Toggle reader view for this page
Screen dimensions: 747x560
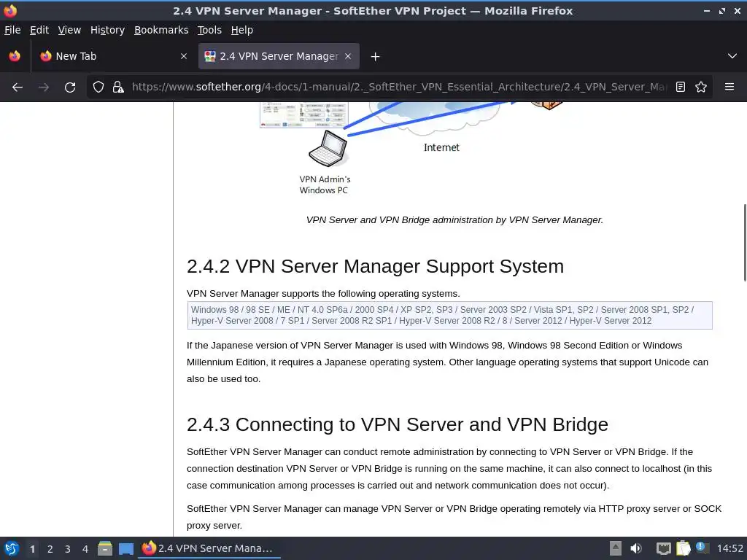[681, 87]
